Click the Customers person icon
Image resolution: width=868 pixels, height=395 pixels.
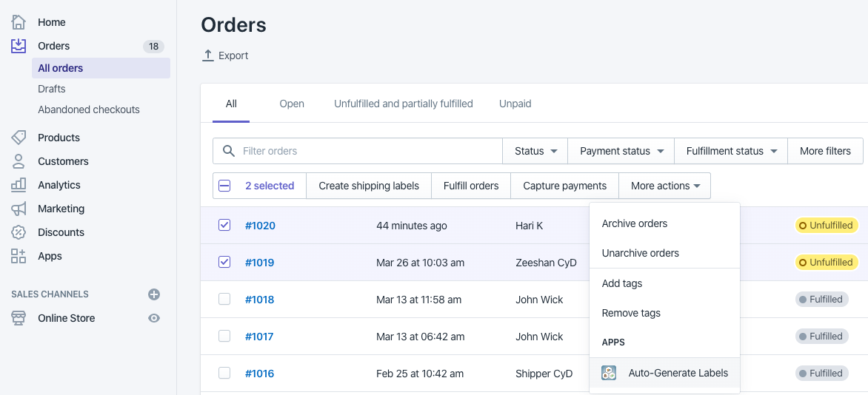click(x=19, y=161)
